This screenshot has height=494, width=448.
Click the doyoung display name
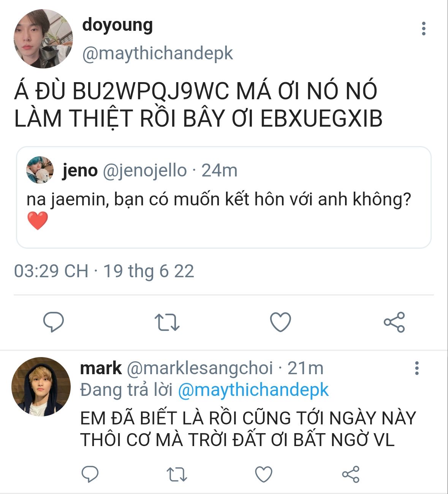pyautogui.click(x=117, y=25)
